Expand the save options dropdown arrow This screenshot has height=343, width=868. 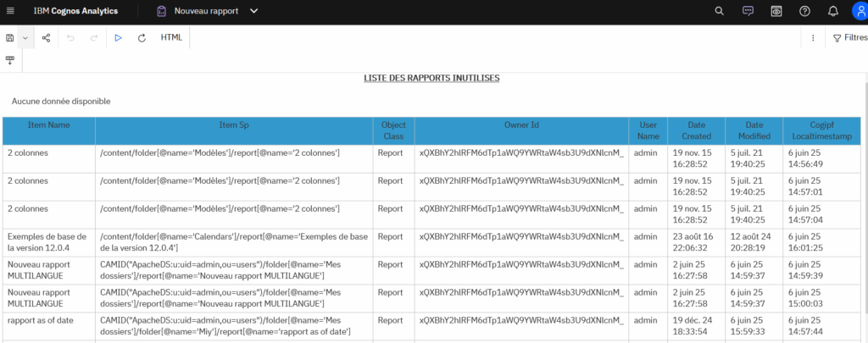25,38
